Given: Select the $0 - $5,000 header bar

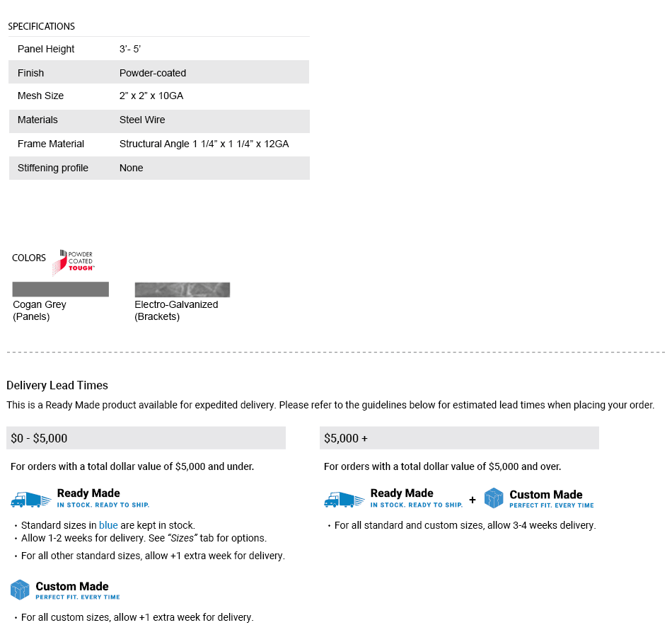Looking at the screenshot, I should point(146,438).
